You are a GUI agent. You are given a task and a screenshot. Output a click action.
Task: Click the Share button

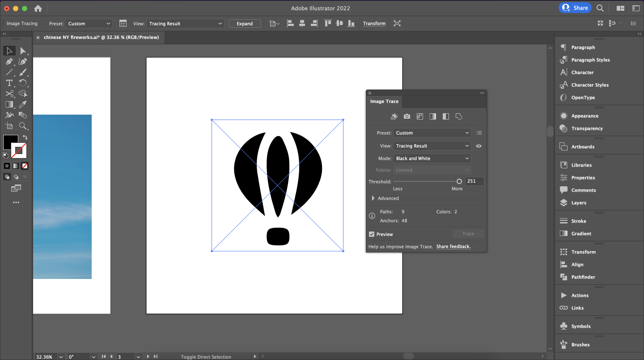click(x=575, y=8)
